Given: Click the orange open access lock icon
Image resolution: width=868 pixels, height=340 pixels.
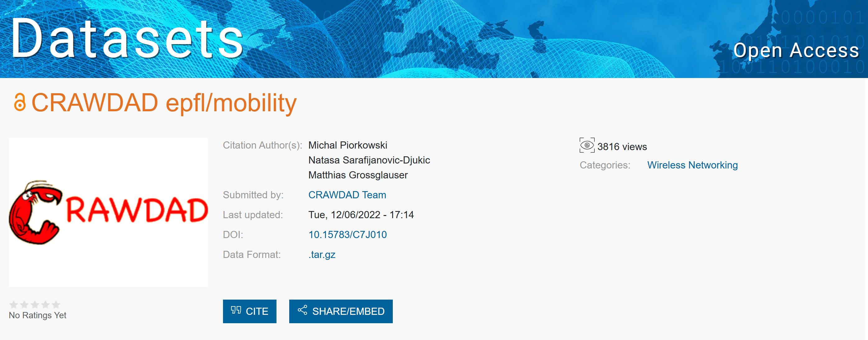Looking at the screenshot, I should tap(20, 102).
